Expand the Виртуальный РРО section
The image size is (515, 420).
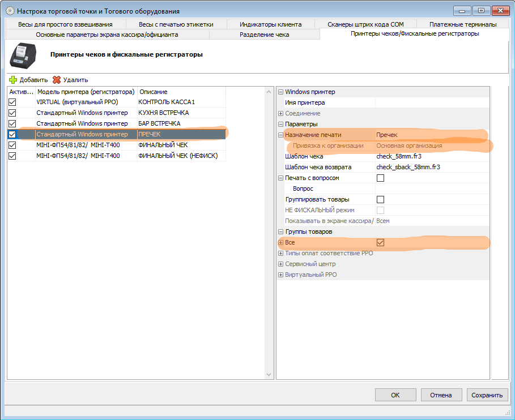[x=280, y=275]
